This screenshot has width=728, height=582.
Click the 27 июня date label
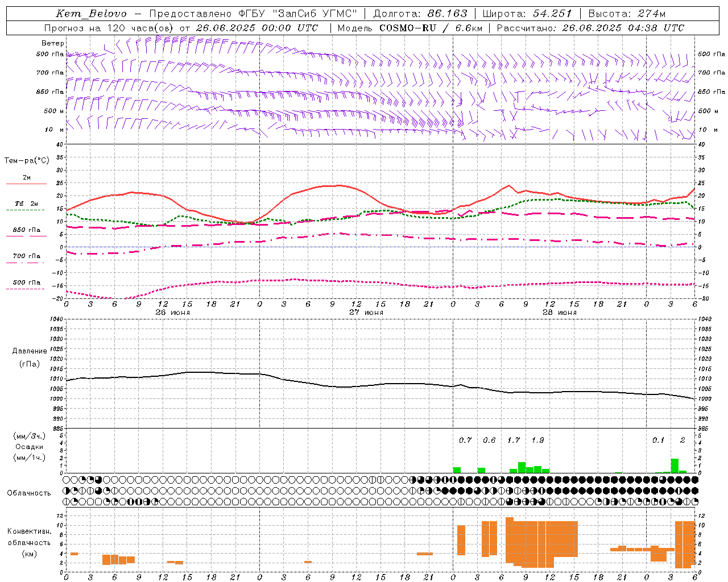point(366,312)
